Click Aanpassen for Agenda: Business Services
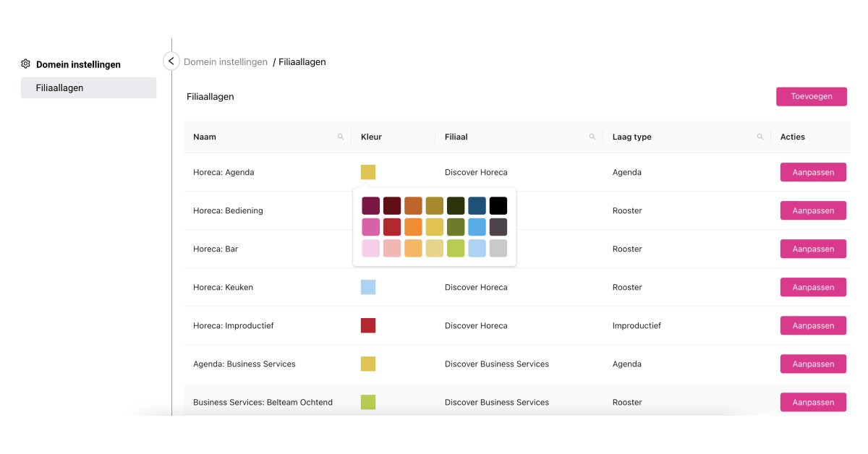 click(813, 364)
